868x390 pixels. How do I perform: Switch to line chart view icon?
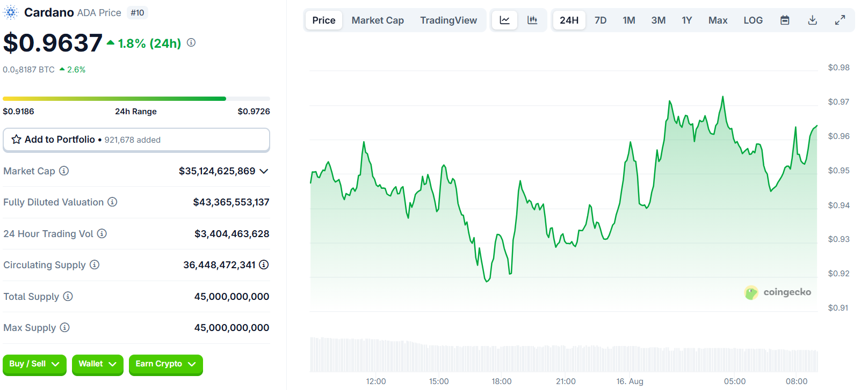[x=505, y=20]
